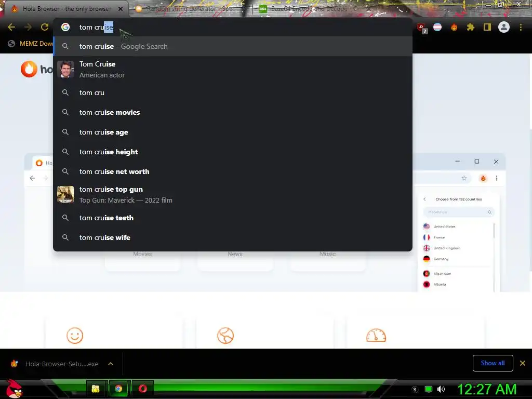Select the 'tom cruise - Google Search' suggestion
The width and height of the screenshot is (532, 399).
pyautogui.click(x=233, y=46)
